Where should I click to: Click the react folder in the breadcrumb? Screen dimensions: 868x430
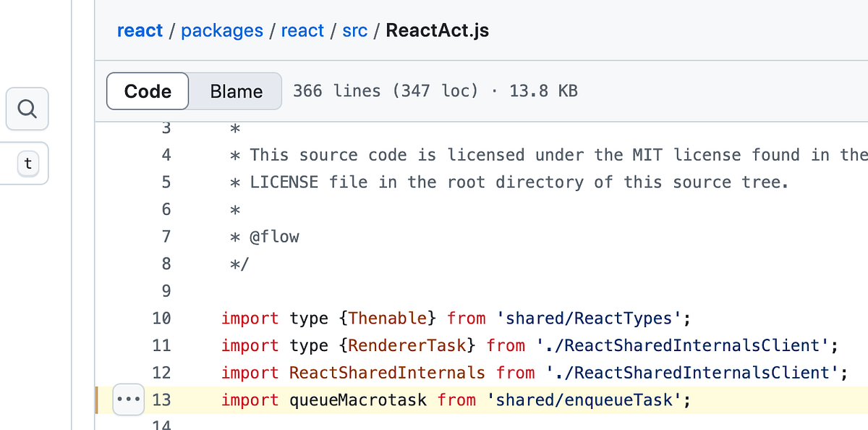[x=302, y=30]
